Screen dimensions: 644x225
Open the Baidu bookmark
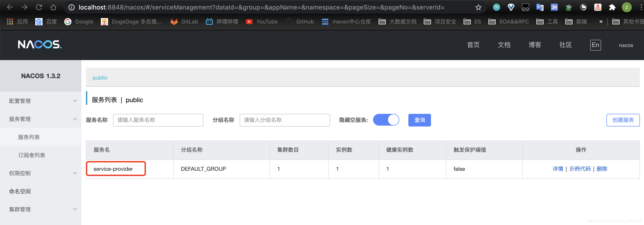(x=46, y=22)
